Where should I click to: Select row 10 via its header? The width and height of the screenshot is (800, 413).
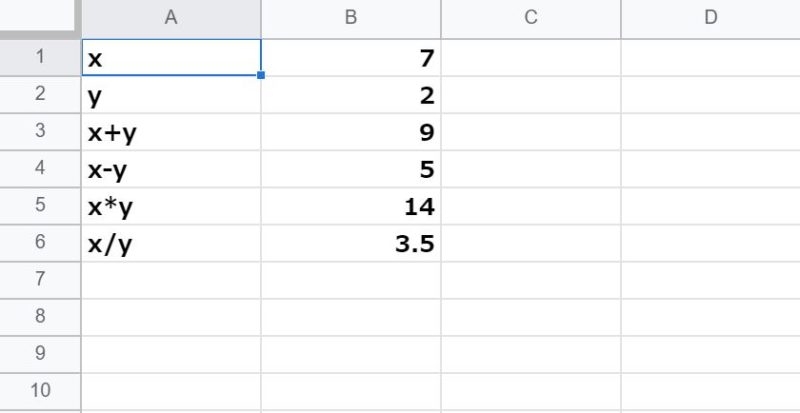(x=40, y=390)
